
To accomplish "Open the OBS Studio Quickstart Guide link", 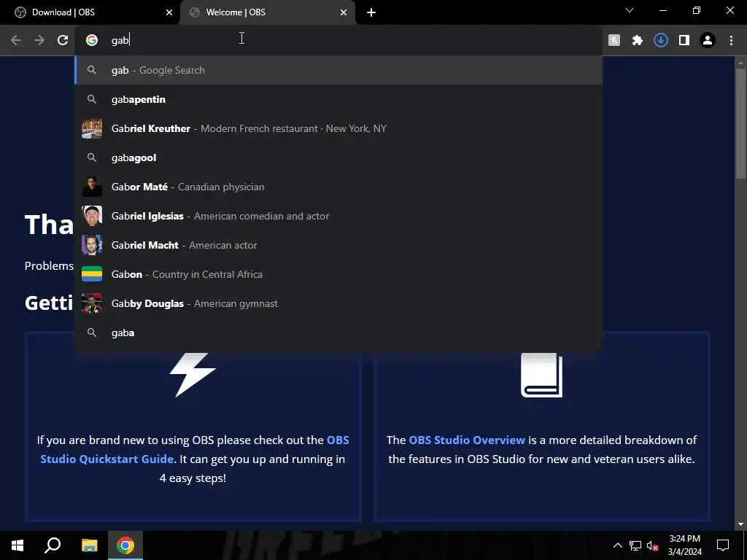I will tap(195, 449).
